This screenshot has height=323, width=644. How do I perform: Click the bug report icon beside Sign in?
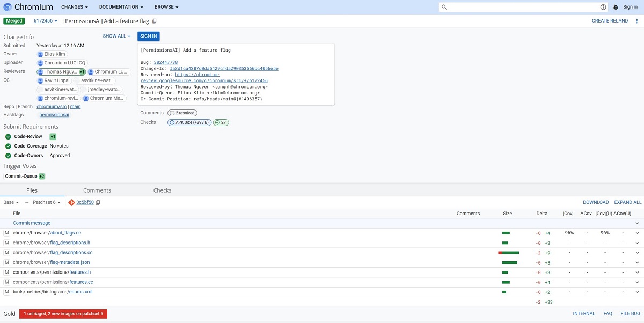tap(616, 7)
